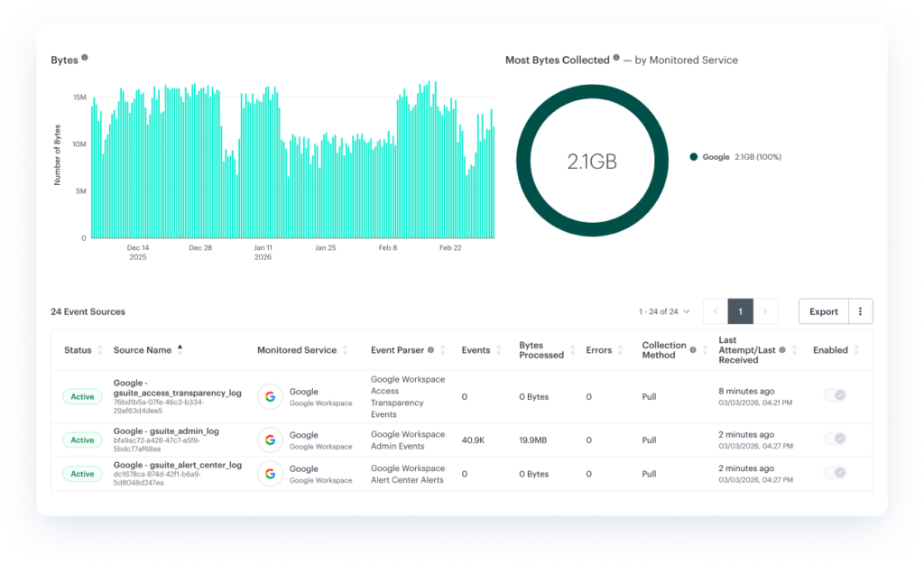This screenshot has width=924, height=565.
Task: Click the Collection Method info icon
Action: 692,350
